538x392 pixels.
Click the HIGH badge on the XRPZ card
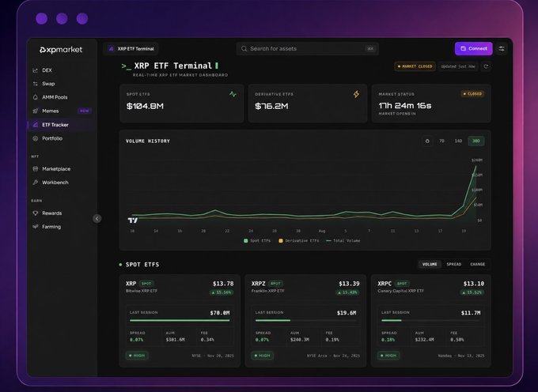[263, 356]
